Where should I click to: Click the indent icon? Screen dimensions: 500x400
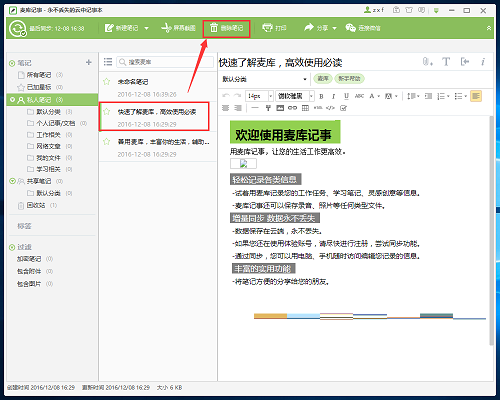pyautogui.click(x=428, y=96)
